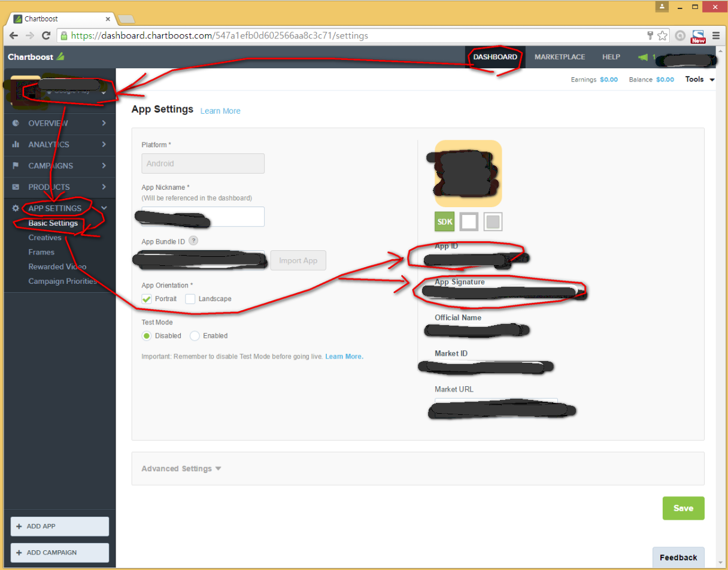Open Rewarded Video settings
This screenshot has height=570, width=728.
[x=57, y=266]
